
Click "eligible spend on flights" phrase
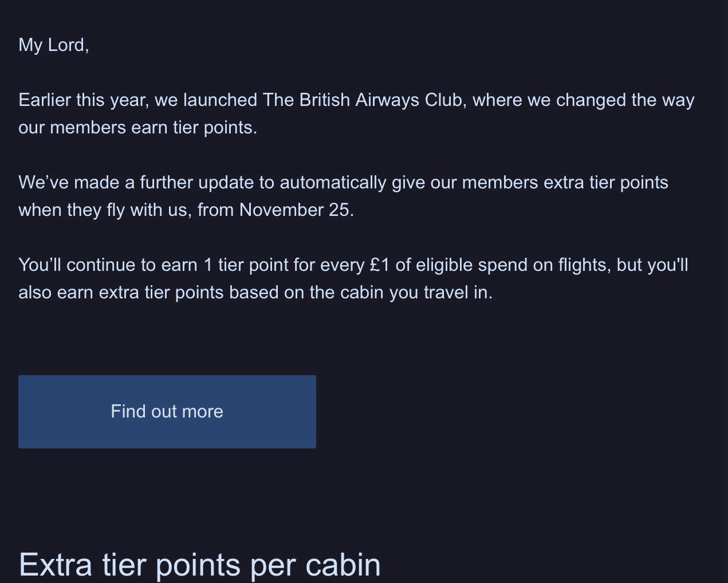pos(513,265)
